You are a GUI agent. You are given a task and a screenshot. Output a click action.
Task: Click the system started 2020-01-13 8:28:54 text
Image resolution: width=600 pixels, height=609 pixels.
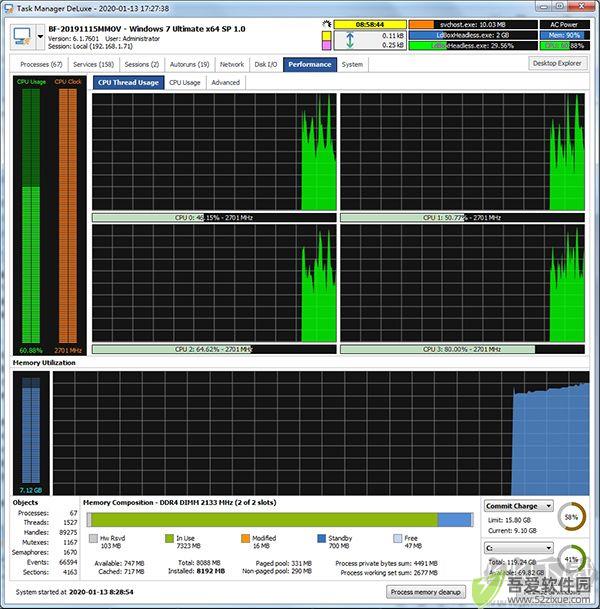[x=75, y=592]
